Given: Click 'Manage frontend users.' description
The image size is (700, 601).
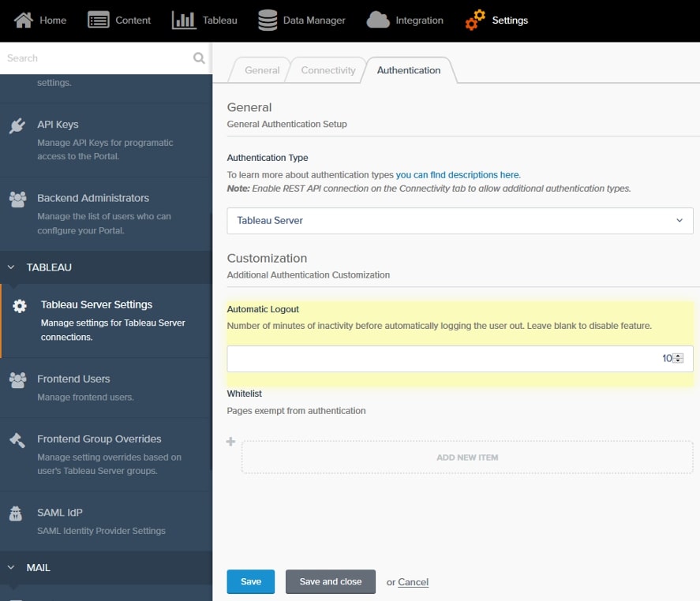Looking at the screenshot, I should pyautogui.click(x=85, y=397).
